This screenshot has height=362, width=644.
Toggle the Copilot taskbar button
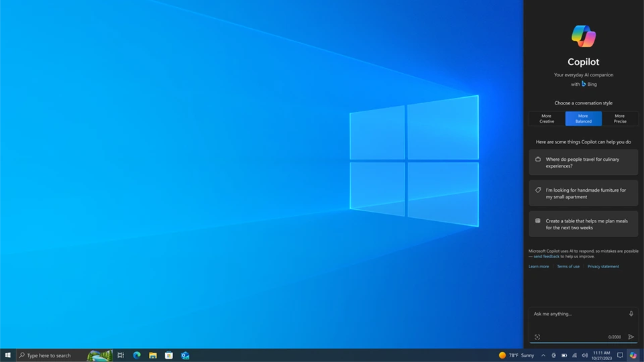click(x=633, y=355)
